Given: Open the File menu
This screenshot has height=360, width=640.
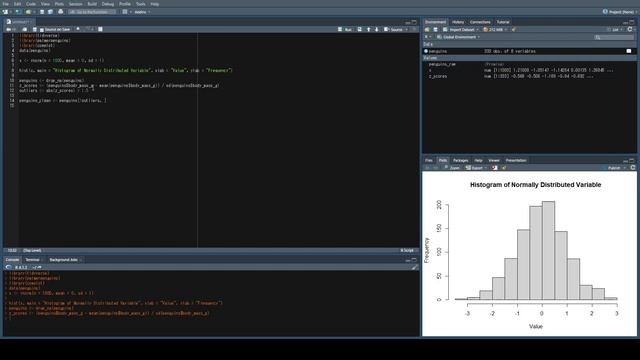Looking at the screenshot, I should tap(5, 4).
